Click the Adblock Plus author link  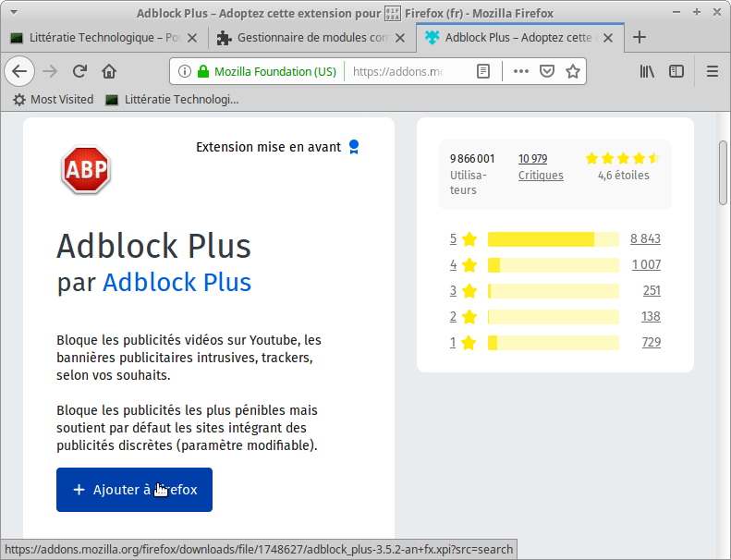coord(177,282)
